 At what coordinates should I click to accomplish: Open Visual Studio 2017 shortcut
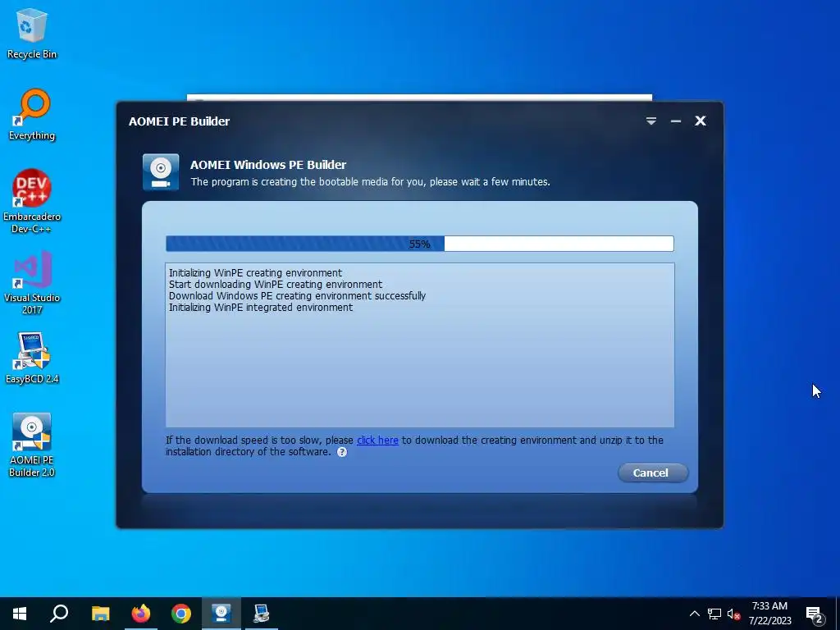coord(32,282)
